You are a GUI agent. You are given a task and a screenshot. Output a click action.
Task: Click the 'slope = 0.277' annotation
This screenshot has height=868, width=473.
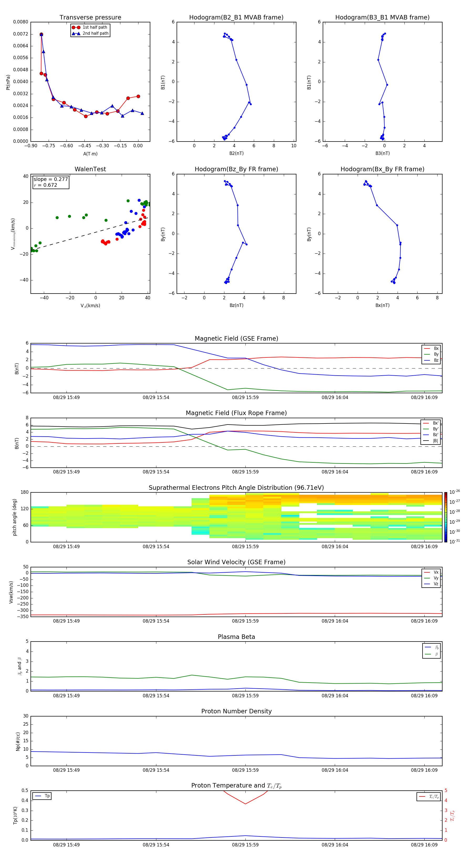pyautogui.click(x=51, y=179)
